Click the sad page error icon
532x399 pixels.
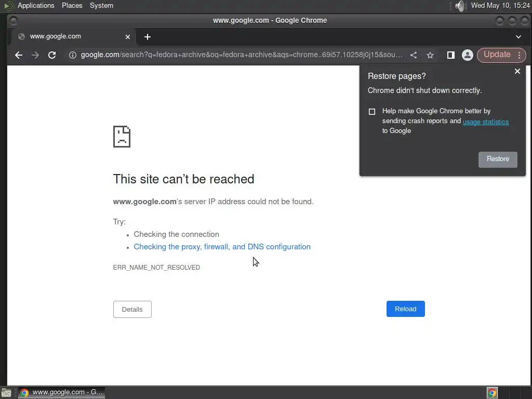click(x=122, y=137)
